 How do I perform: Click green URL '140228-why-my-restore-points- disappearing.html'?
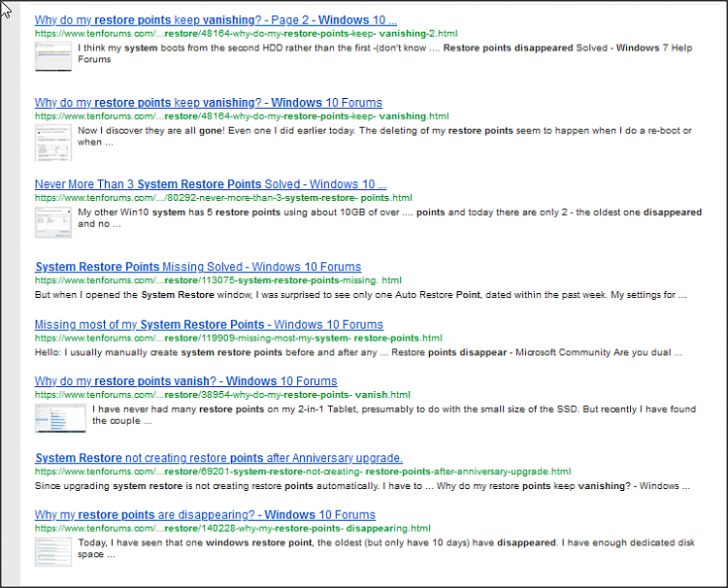pyautogui.click(x=233, y=529)
